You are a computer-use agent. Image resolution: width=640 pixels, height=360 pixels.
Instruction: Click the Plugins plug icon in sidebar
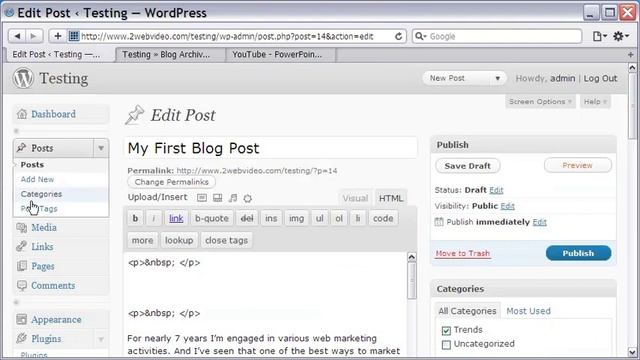(22, 338)
